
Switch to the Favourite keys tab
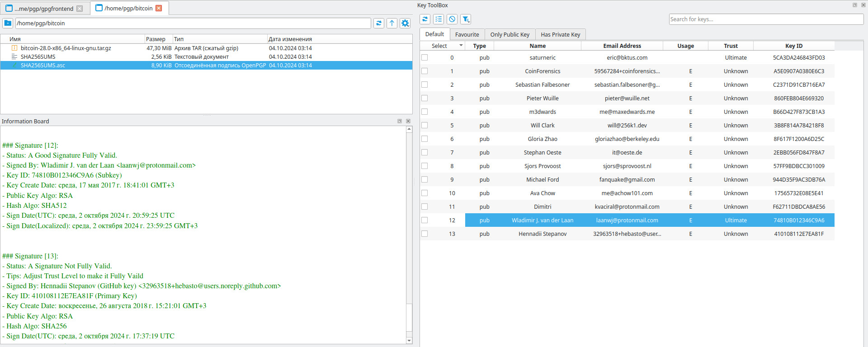coord(467,34)
